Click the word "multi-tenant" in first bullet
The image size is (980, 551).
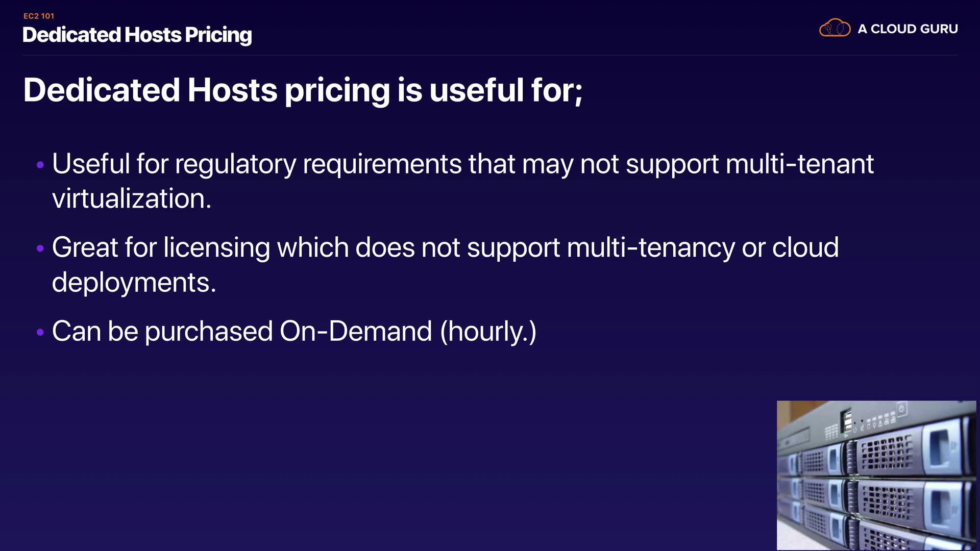click(x=799, y=164)
